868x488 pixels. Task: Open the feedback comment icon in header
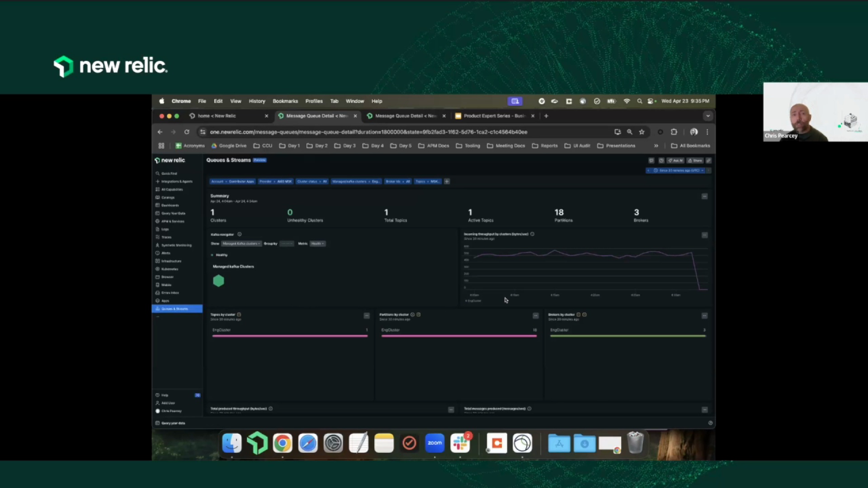(x=651, y=160)
